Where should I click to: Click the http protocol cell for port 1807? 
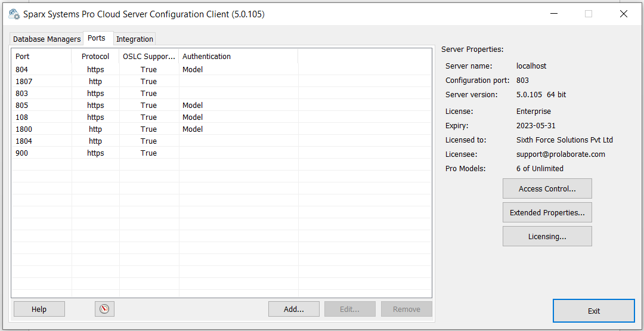coord(95,81)
